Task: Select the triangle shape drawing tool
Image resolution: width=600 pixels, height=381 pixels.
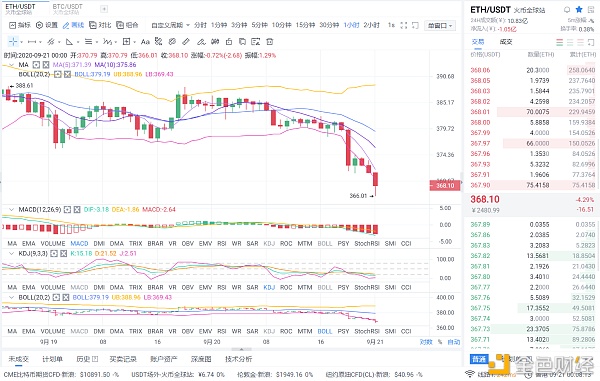Action: [69, 42]
